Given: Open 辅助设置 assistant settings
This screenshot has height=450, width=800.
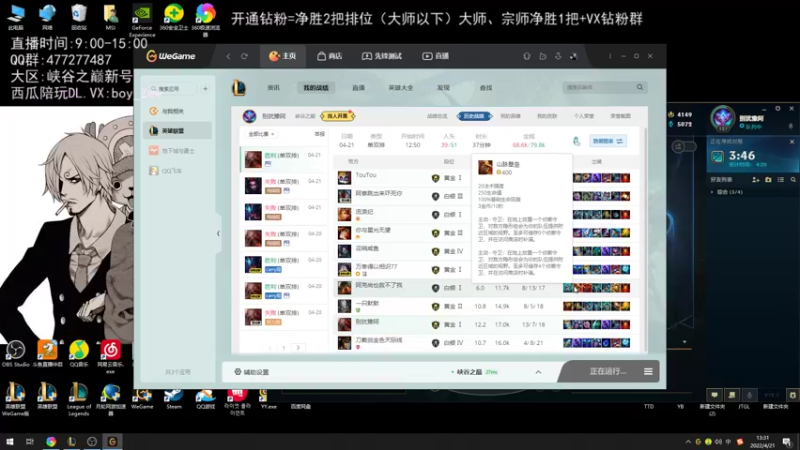Looking at the screenshot, I should point(252,372).
